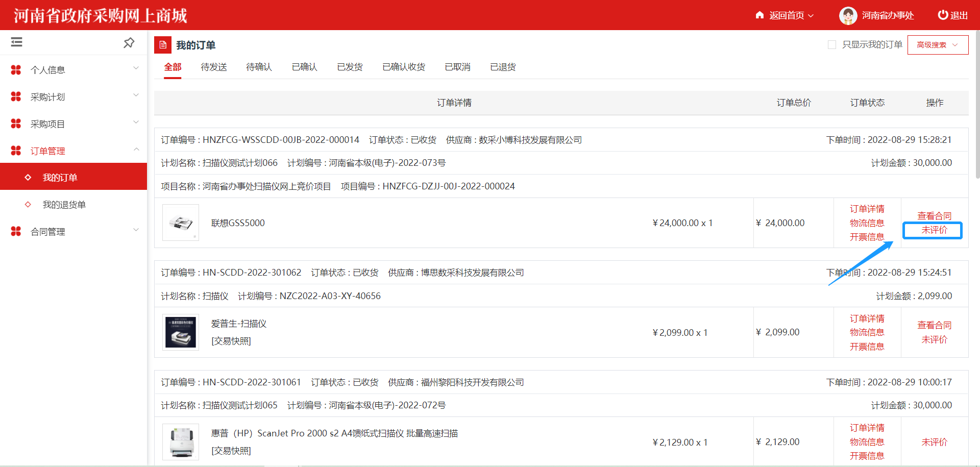Click the user avatar for 河南省办事处

tap(848, 16)
